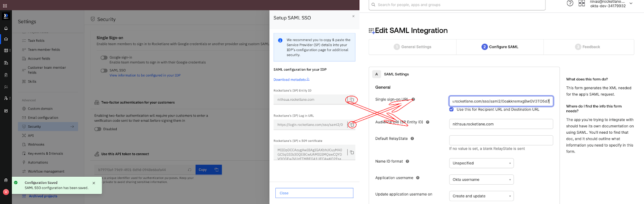Expand the Okta account menu chevron
This screenshot has width=644, height=204.
[631, 3]
